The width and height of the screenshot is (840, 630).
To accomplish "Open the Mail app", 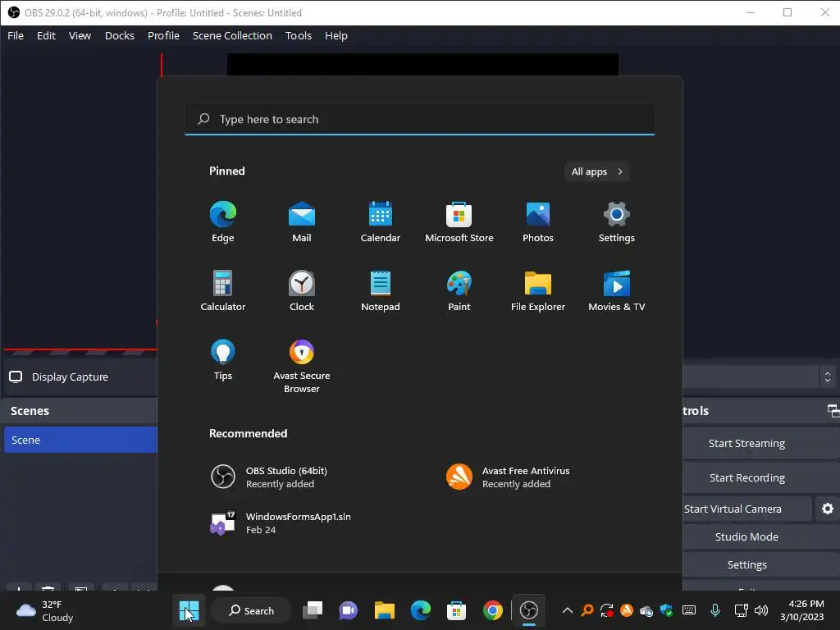I will [302, 221].
